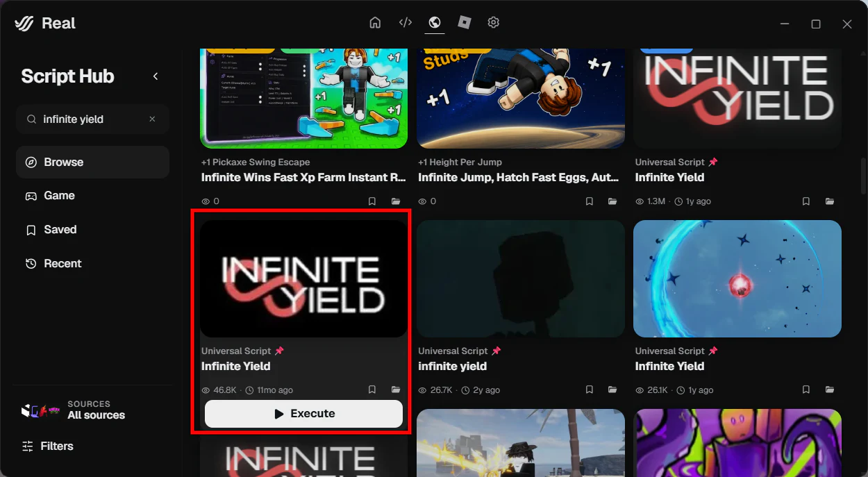
Task: Click the Infinite Jump, Hatch Fast Eggs title
Action: pos(519,178)
